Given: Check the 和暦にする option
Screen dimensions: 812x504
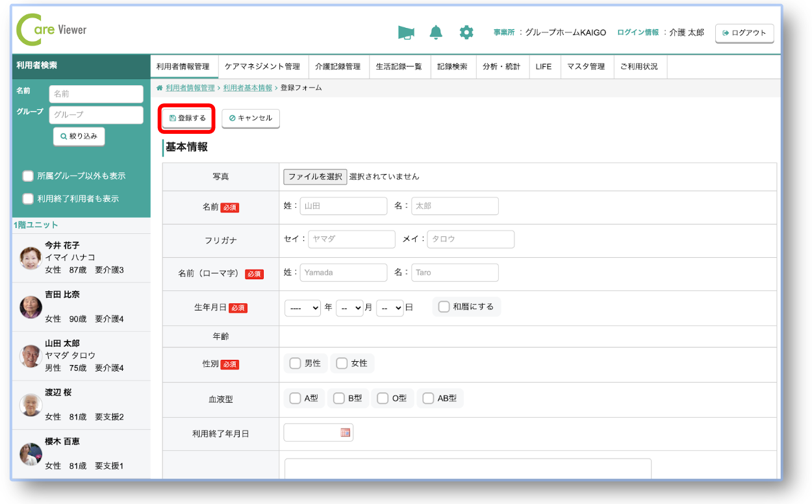Looking at the screenshot, I should coord(444,307).
